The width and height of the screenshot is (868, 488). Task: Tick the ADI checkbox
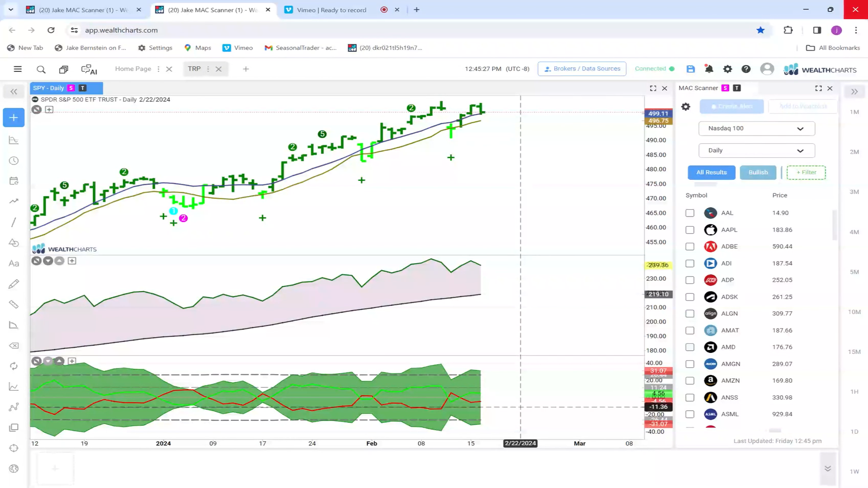689,263
